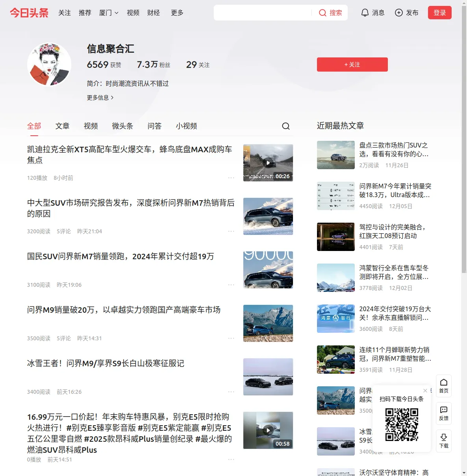Open article 国民SUV问界新M7销量领跑
Screen dimensions: 467x476
[x=120, y=256]
